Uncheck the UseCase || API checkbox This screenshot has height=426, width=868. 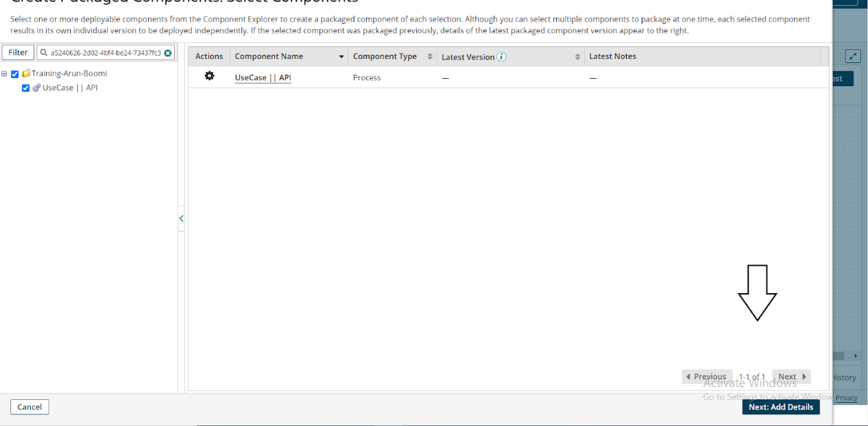click(26, 88)
